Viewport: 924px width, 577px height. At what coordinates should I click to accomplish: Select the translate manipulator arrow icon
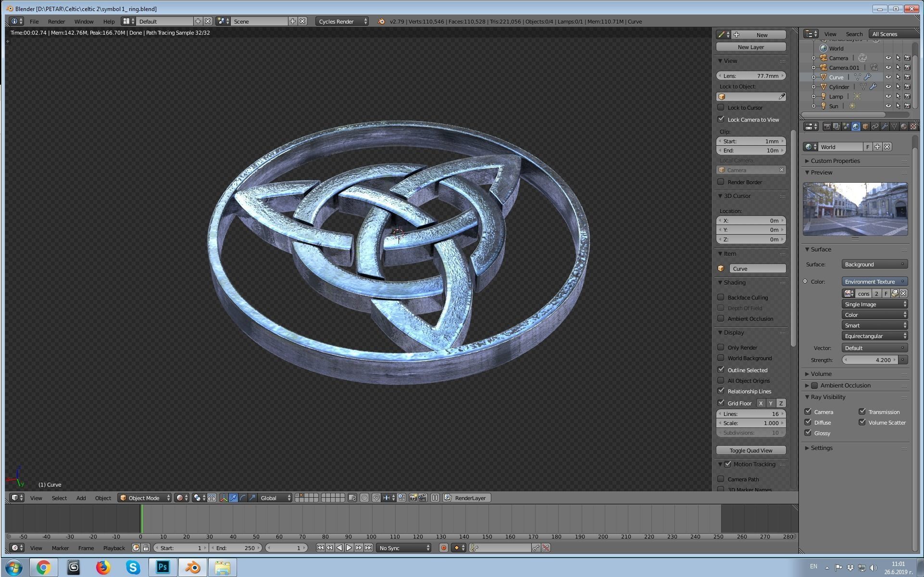click(233, 498)
